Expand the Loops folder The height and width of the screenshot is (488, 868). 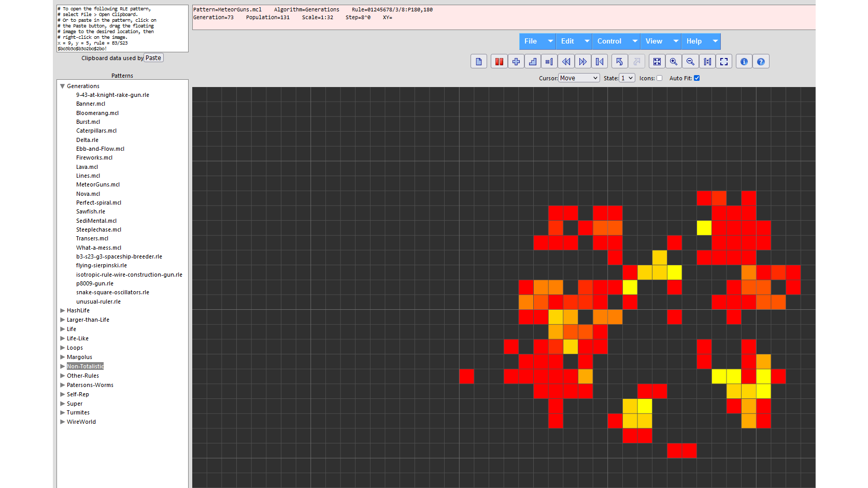point(62,348)
